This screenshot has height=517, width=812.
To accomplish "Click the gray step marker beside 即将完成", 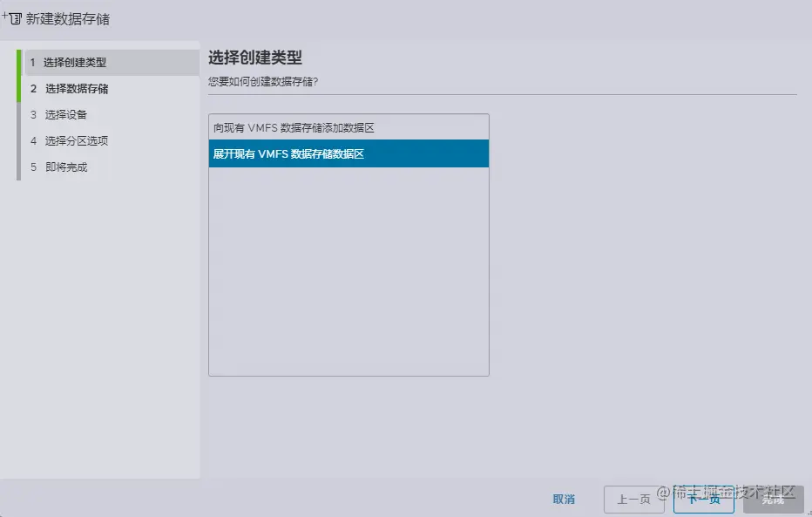I will (x=18, y=167).
